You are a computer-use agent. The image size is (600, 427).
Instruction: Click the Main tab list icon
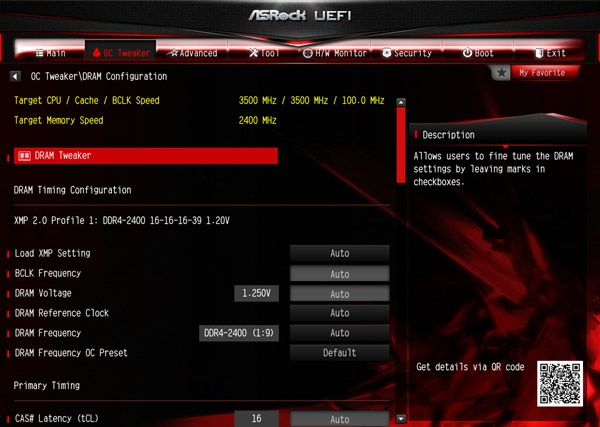coord(39,53)
